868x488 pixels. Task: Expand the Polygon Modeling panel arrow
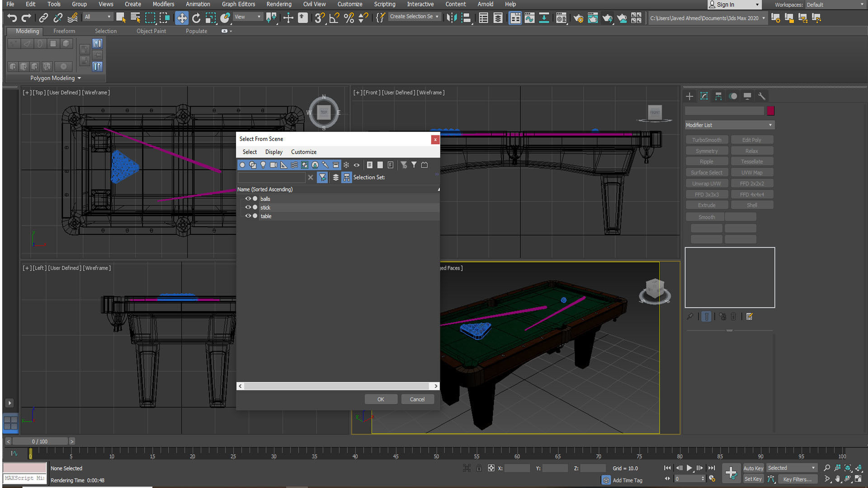tap(80, 78)
